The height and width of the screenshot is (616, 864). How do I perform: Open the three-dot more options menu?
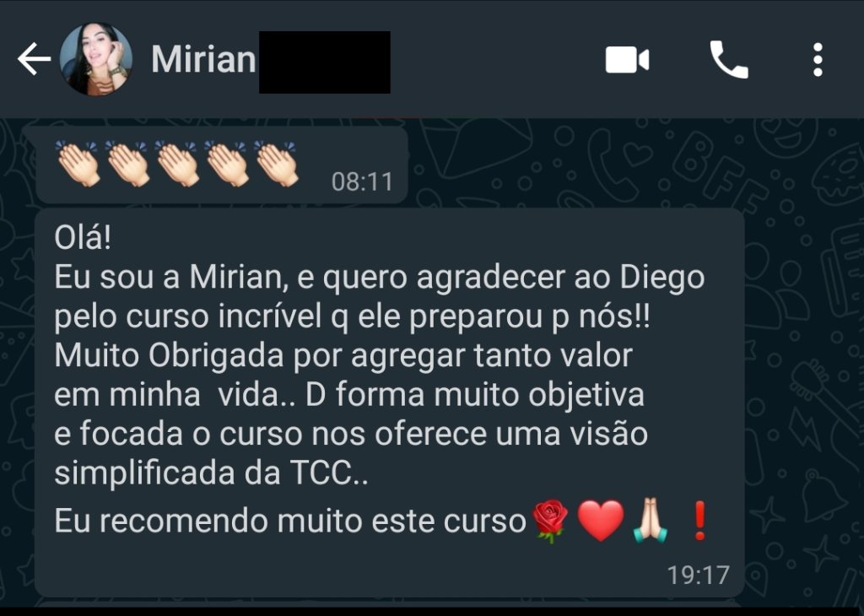pyautogui.click(x=818, y=60)
